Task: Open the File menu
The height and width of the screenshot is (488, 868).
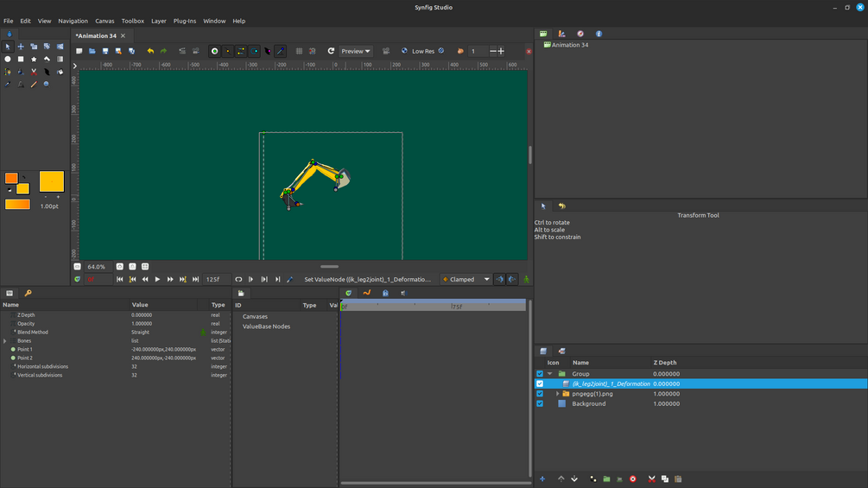Action: (9, 21)
